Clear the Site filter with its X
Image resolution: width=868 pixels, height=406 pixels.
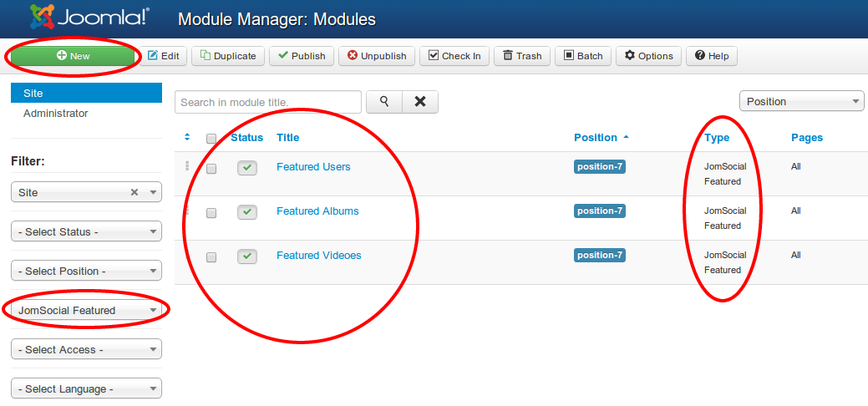tap(134, 192)
